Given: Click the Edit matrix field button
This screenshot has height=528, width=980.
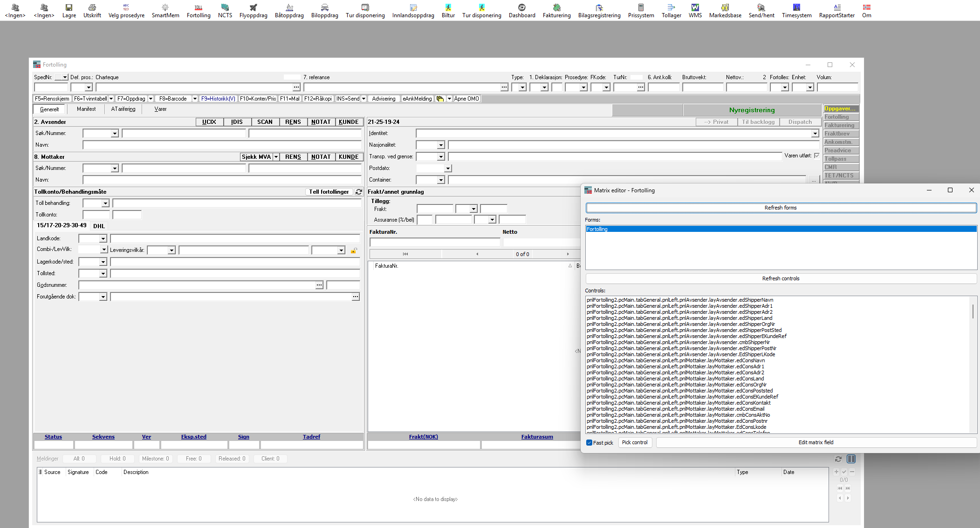Looking at the screenshot, I should (816, 442).
